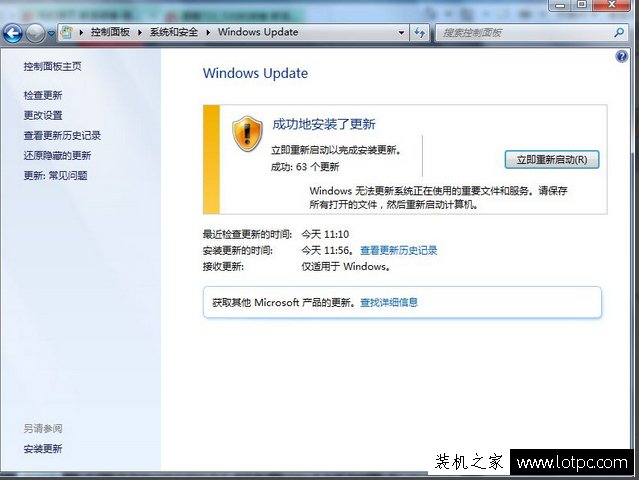Image resolution: width=639 pixels, height=480 pixels.
Task: Click the folder icon in address bar
Action: pyautogui.click(x=68, y=33)
